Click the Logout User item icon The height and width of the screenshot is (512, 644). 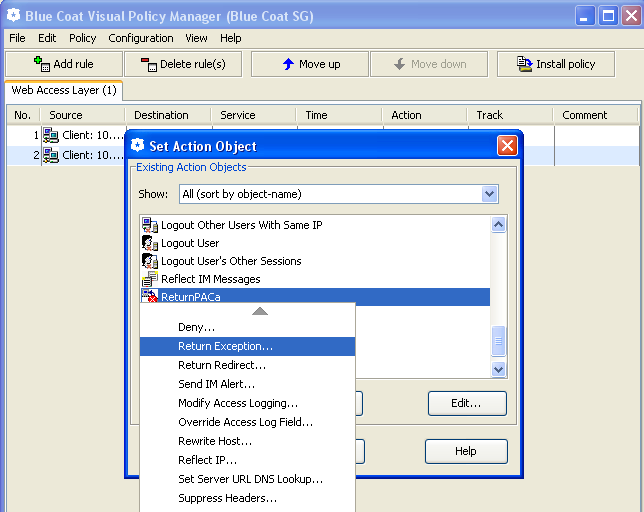point(150,243)
